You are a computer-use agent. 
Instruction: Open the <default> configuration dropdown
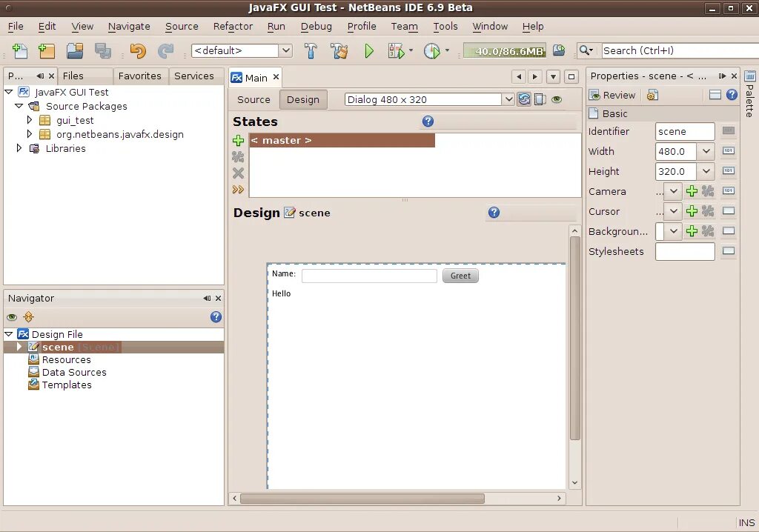285,50
